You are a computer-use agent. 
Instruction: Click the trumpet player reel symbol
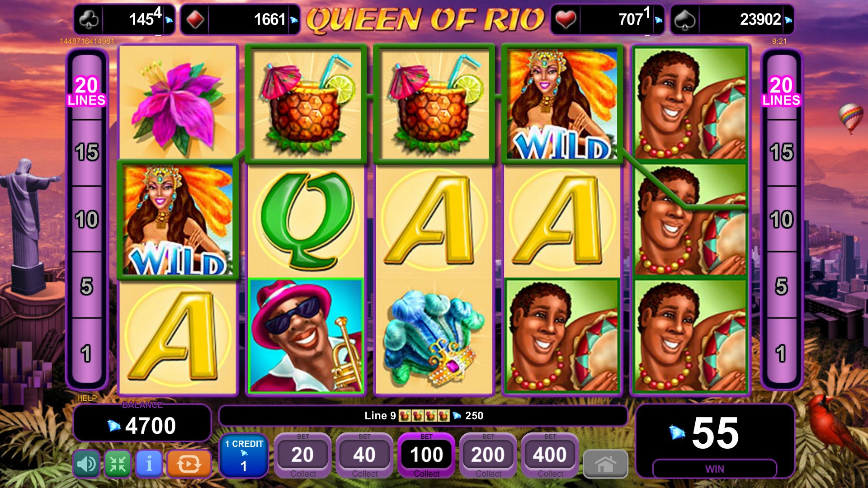[306, 335]
